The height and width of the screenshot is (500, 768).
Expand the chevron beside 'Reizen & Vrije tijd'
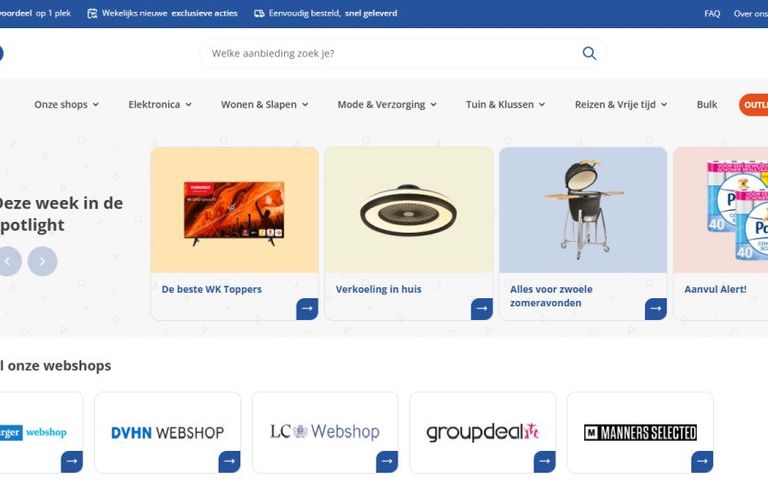(x=664, y=105)
